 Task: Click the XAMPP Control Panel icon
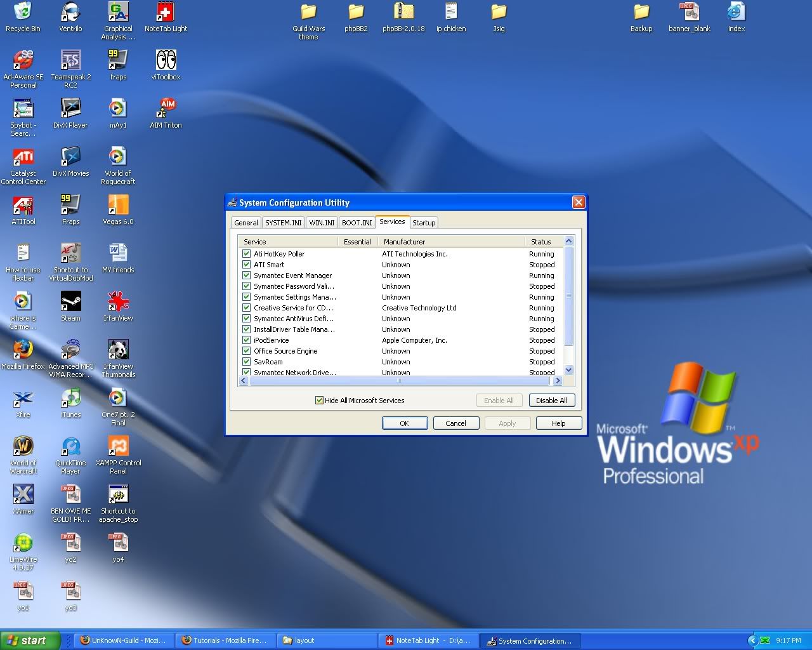click(x=118, y=455)
